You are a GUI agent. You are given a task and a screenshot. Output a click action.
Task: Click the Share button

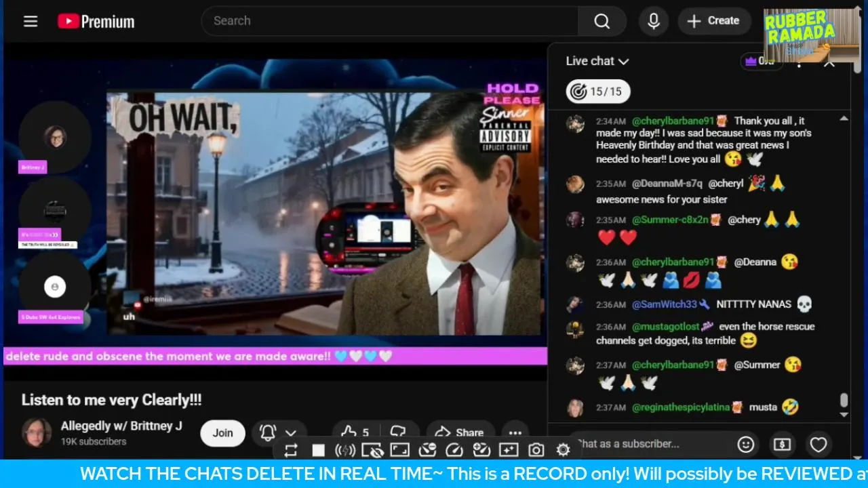(459, 432)
